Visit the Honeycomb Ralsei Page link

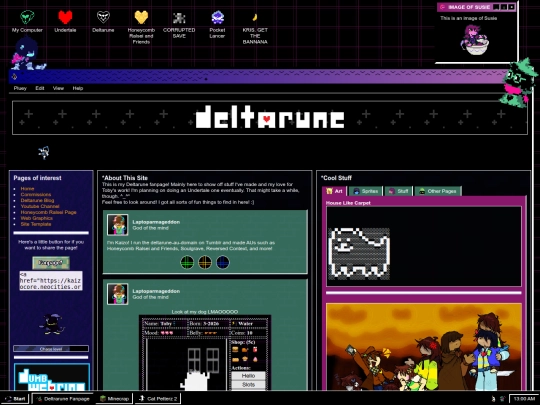pos(49,212)
